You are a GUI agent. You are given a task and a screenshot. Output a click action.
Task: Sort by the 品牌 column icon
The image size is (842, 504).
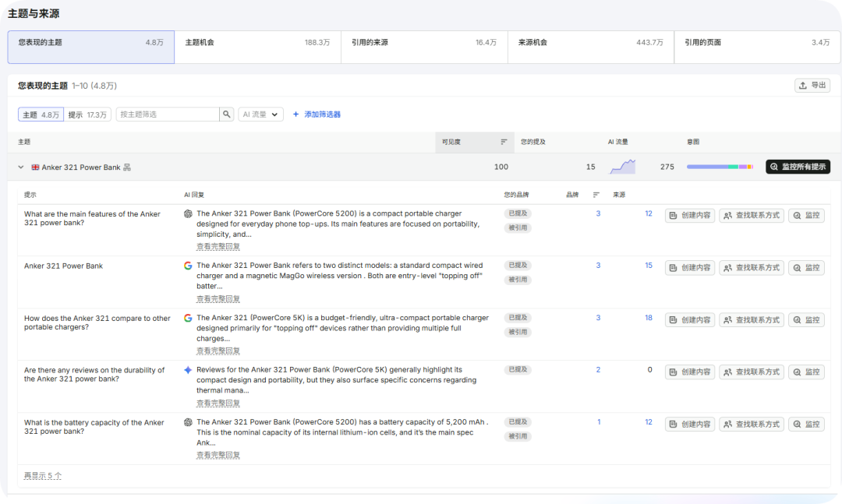596,195
